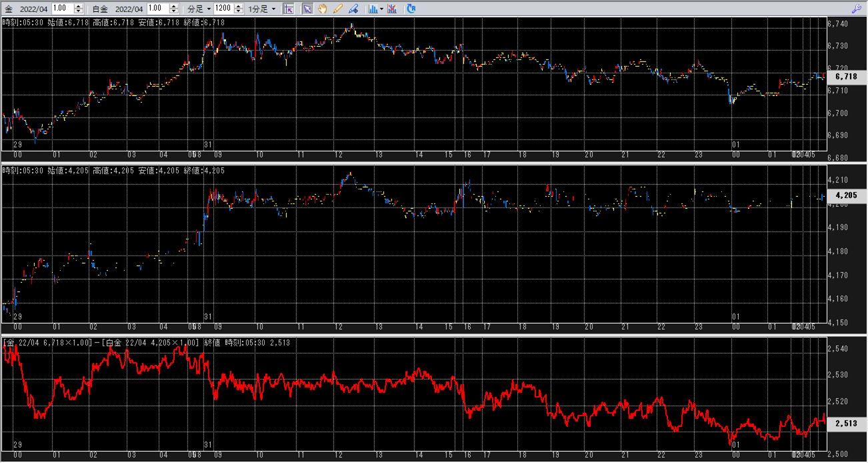Click the delete indicators chart icon
Screen dimensions: 868x463
pyautogui.click(x=392, y=9)
